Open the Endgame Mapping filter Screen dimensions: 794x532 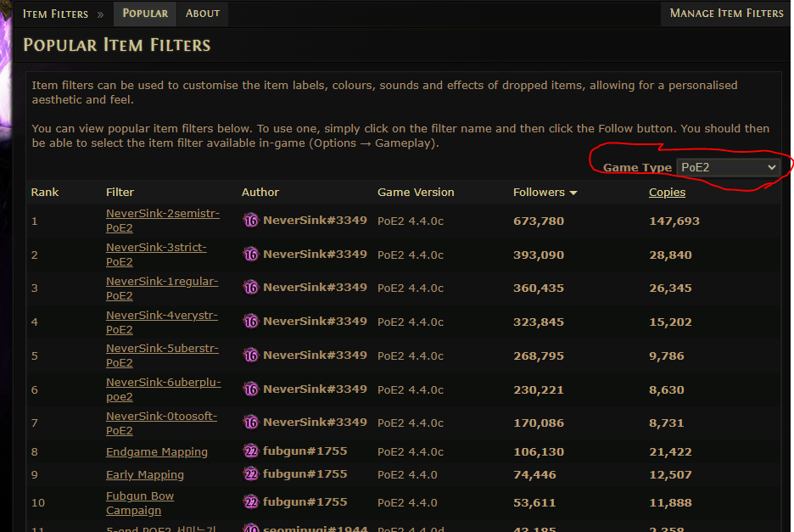coord(156,452)
